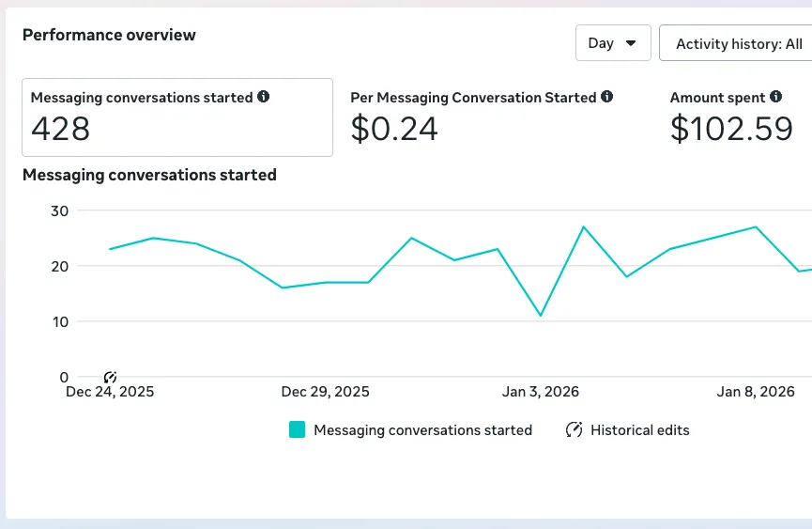The image size is (812, 529).
Task: Click the chart line point at Jan 8, 2026
Action: click(x=756, y=227)
